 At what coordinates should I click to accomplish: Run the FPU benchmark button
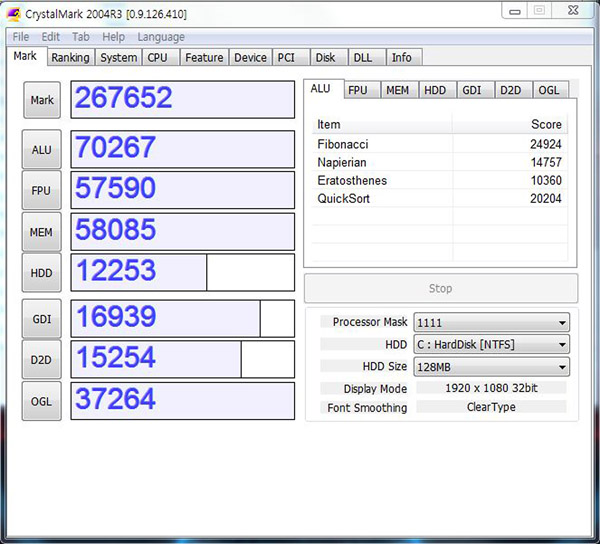42,190
